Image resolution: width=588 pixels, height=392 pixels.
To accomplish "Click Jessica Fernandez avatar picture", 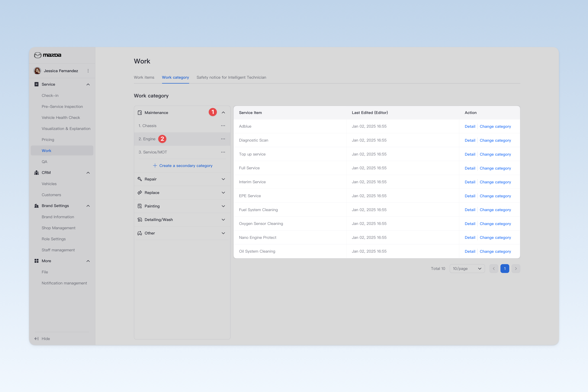I will coord(37,71).
